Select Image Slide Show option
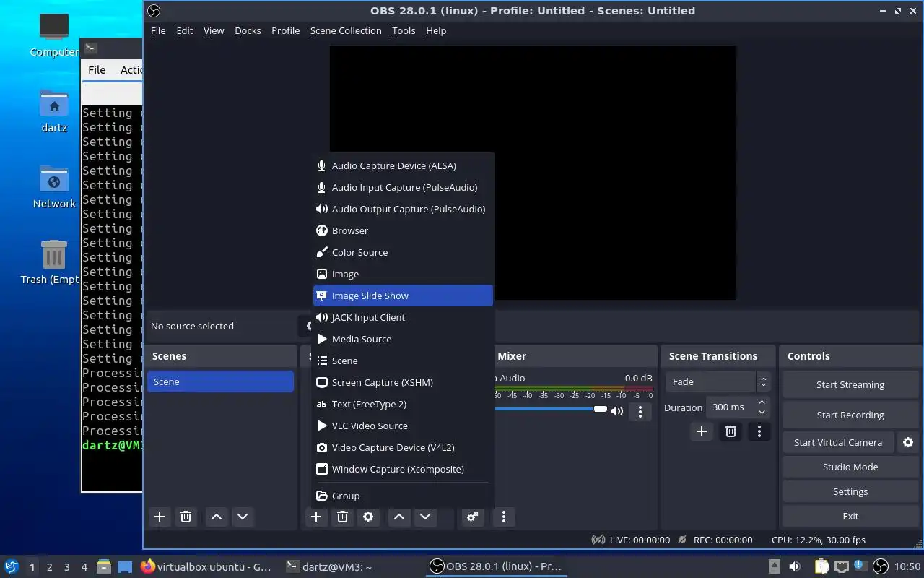This screenshot has height=578, width=924. (x=403, y=296)
